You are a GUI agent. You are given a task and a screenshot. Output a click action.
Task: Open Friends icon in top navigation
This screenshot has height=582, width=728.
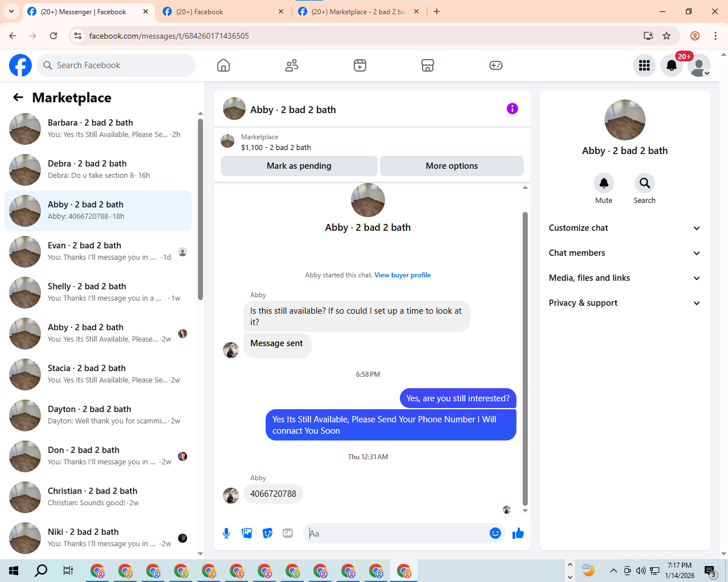point(292,65)
